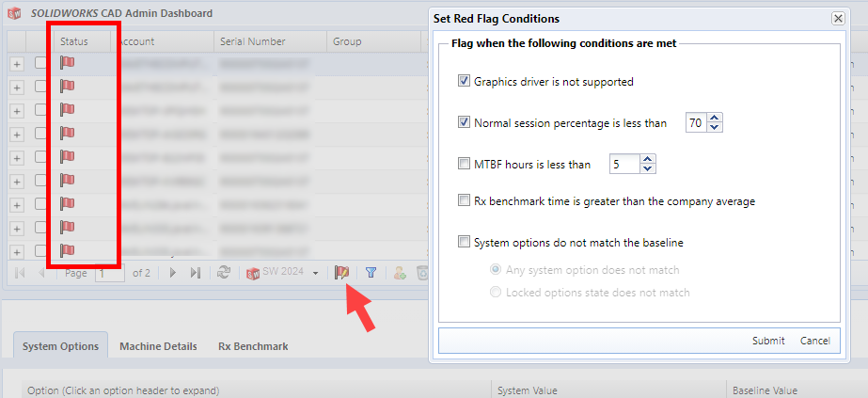Go to next page arrow icon

click(173, 272)
